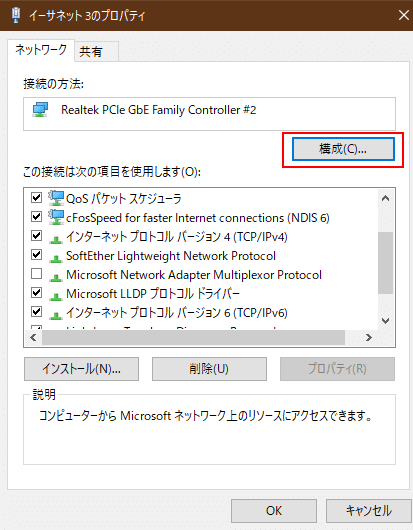This screenshot has width=413, height=530.
Task: Click the horizontal scrollbar thumb
Action: pyautogui.click(x=193, y=337)
